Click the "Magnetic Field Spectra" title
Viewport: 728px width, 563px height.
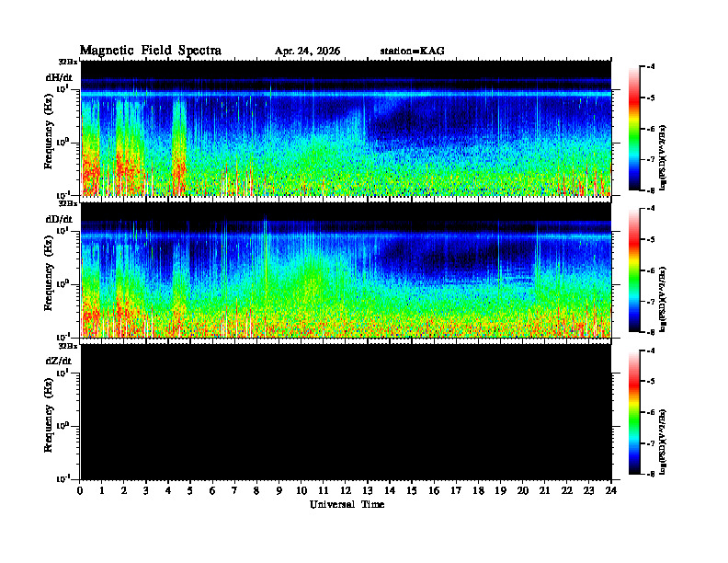151,51
